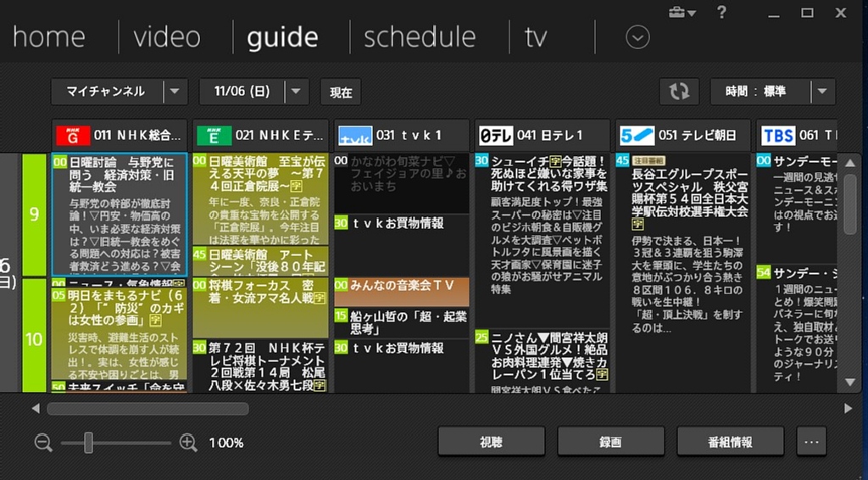Select サンデー・ジャポン program at 54
This screenshot has height=480, width=868.
pos(796,329)
